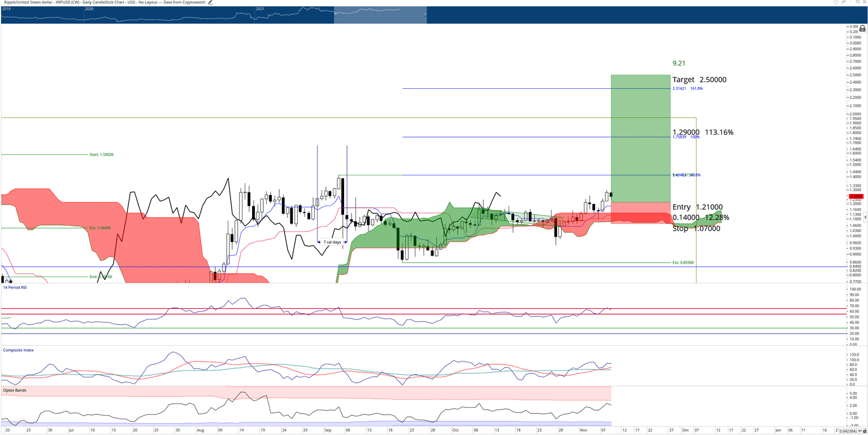Click the XY label near bottom-right lock
868x435 pixels.
coord(860,431)
